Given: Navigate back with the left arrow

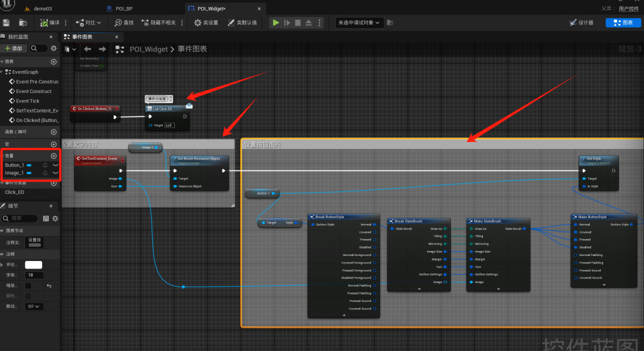Looking at the screenshot, I should [87, 49].
